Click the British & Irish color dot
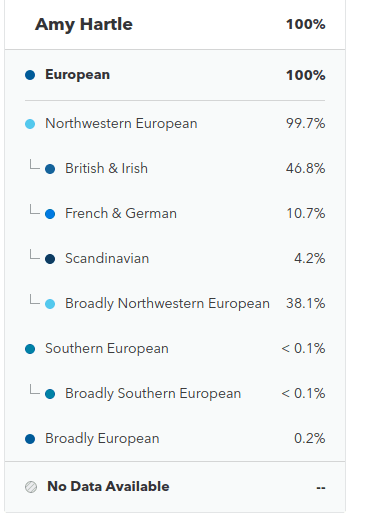The image size is (365, 529). tap(50, 169)
